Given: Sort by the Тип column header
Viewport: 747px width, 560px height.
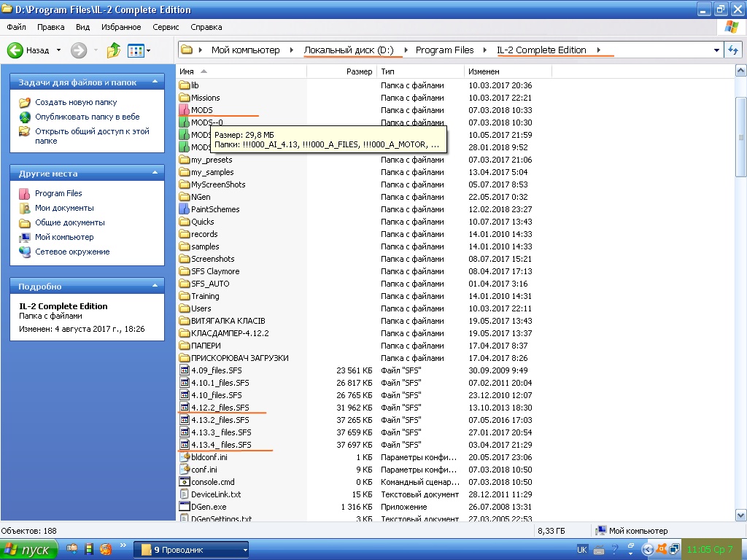Looking at the screenshot, I should 421,71.
